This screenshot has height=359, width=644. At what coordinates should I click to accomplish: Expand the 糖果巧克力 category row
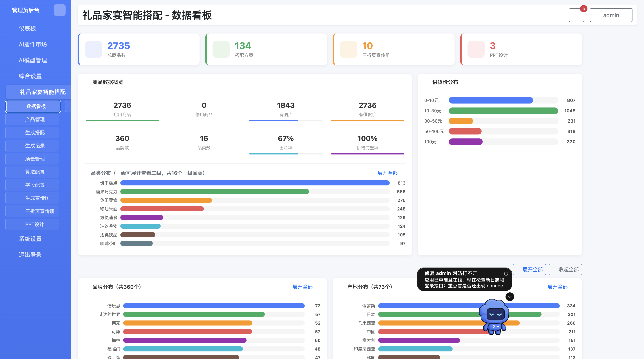248,192
